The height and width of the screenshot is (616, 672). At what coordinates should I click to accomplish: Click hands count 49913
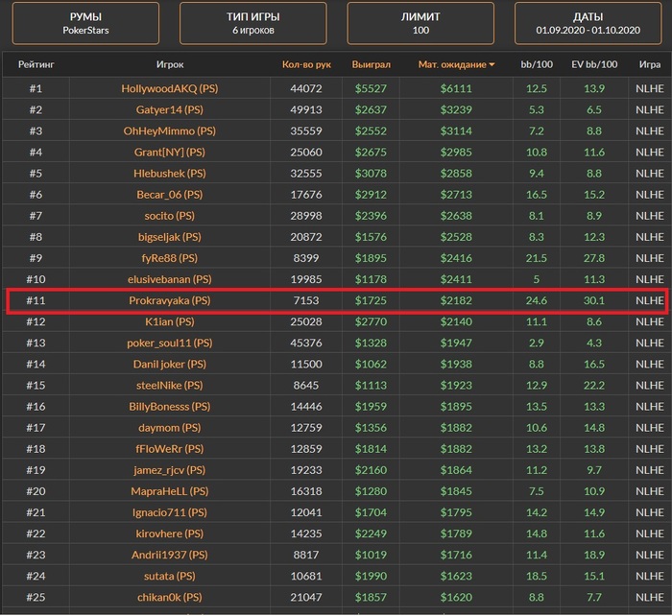[306, 109]
